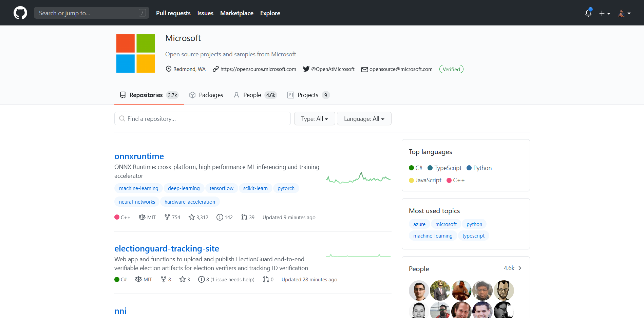Select the machine-learning topic in Most used topics

[433, 236]
